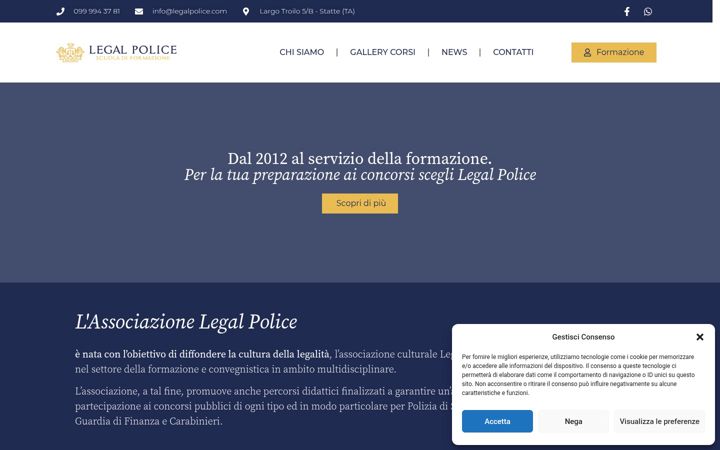
Task: Click the cookie consent description paragraph
Action: coord(578,375)
